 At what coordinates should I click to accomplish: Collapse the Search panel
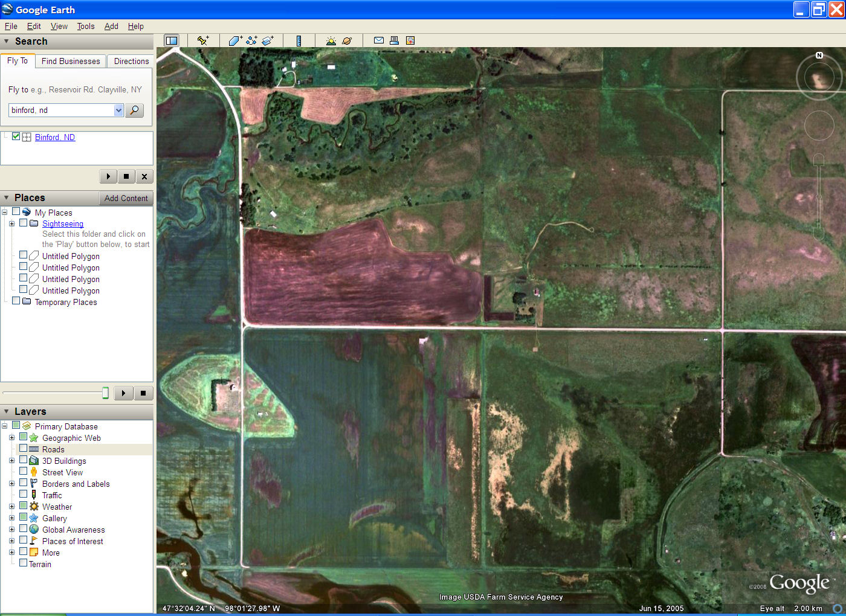pyautogui.click(x=7, y=42)
